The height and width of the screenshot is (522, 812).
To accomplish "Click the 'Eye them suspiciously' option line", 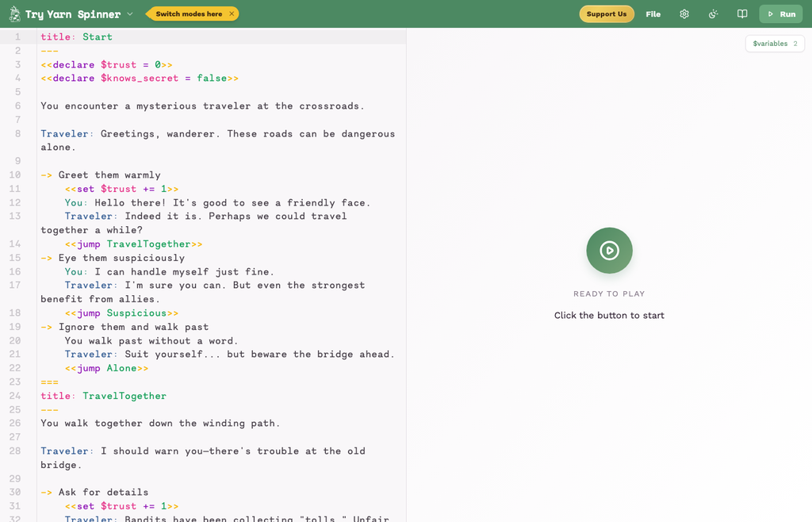I will [x=113, y=258].
